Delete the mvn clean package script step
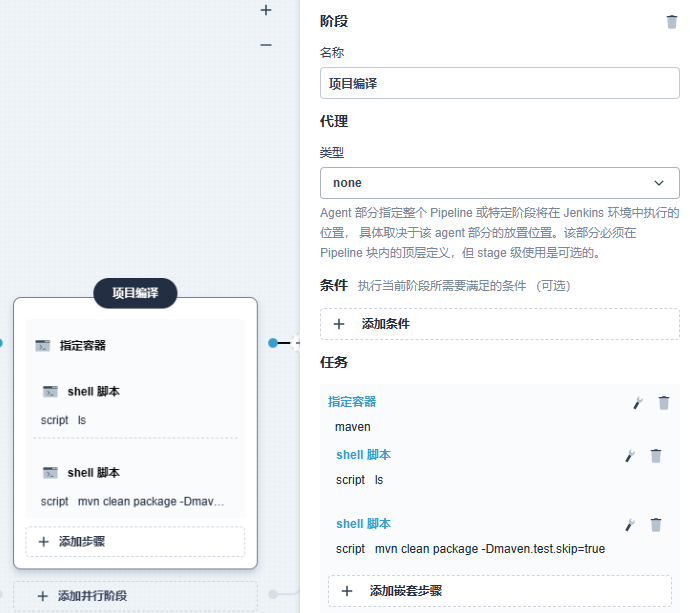Image resolution: width=690 pixels, height=613 pixels. [x=656, y=525]
